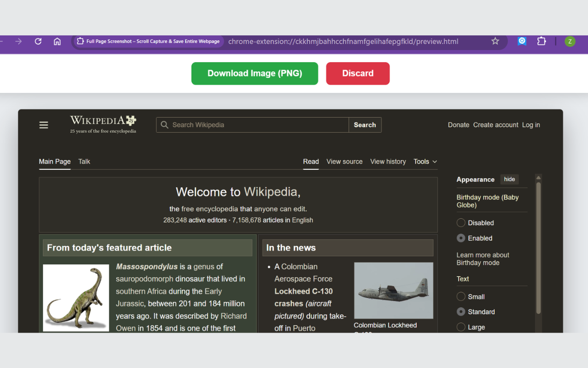Open the blue pinned extension icon
The height and width of the screenshot is (368, 588).
(522, 41)
